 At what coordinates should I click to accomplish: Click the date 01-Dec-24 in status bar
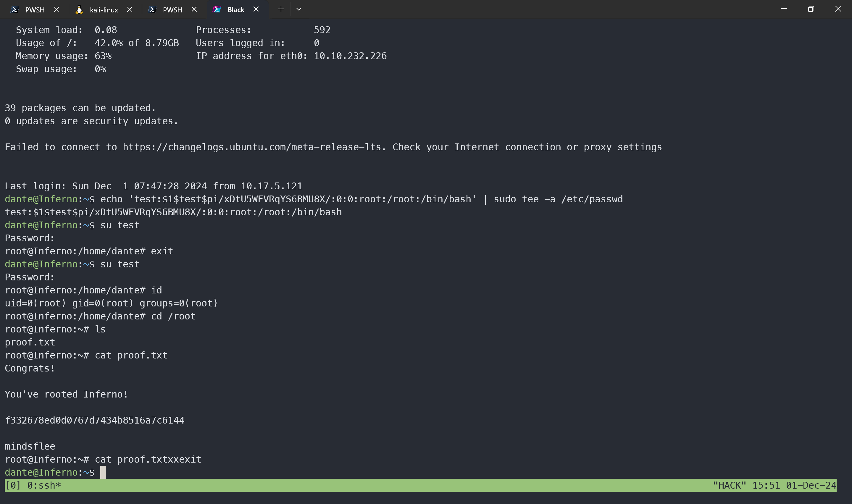pyautogui.click(x=811, y=485)
